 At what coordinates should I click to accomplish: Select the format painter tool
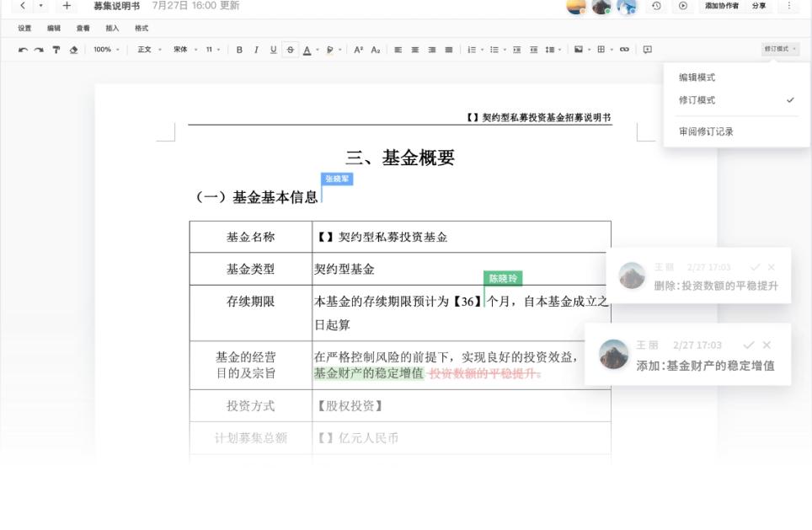point(56,50)
